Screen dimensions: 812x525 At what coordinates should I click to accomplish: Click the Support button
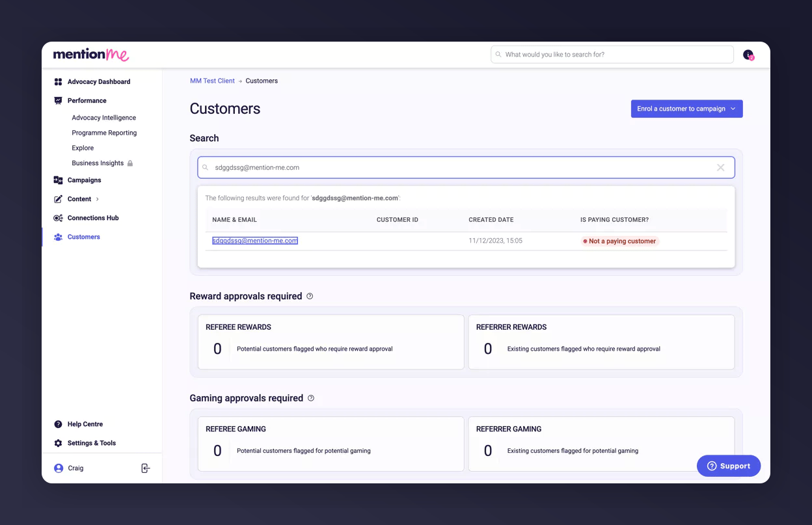click(x=729, y=466)
